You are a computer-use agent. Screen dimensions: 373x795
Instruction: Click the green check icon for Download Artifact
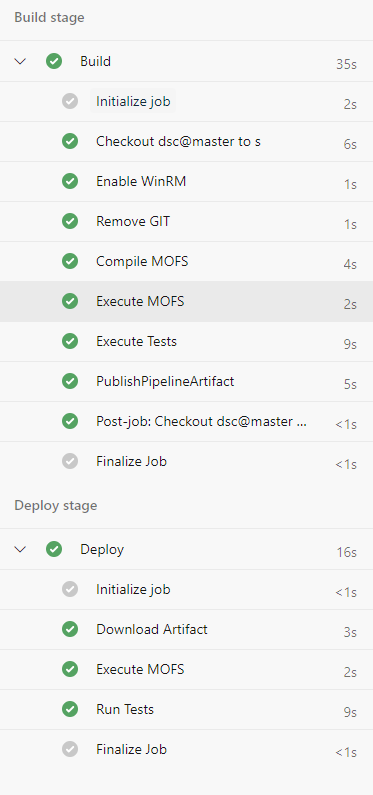click(70, 629)
